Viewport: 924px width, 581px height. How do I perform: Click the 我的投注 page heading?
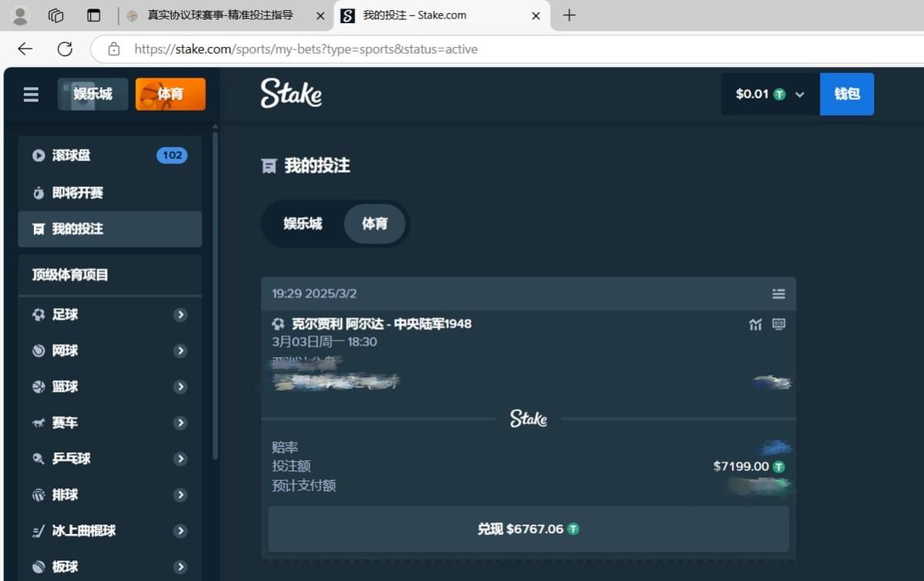click(x=317, y=165)
